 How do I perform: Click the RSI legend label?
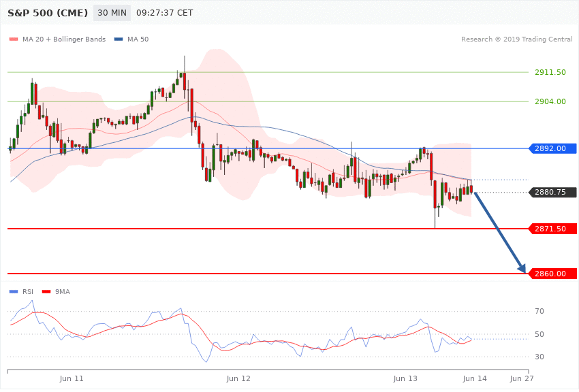click(x=28, y=292)
